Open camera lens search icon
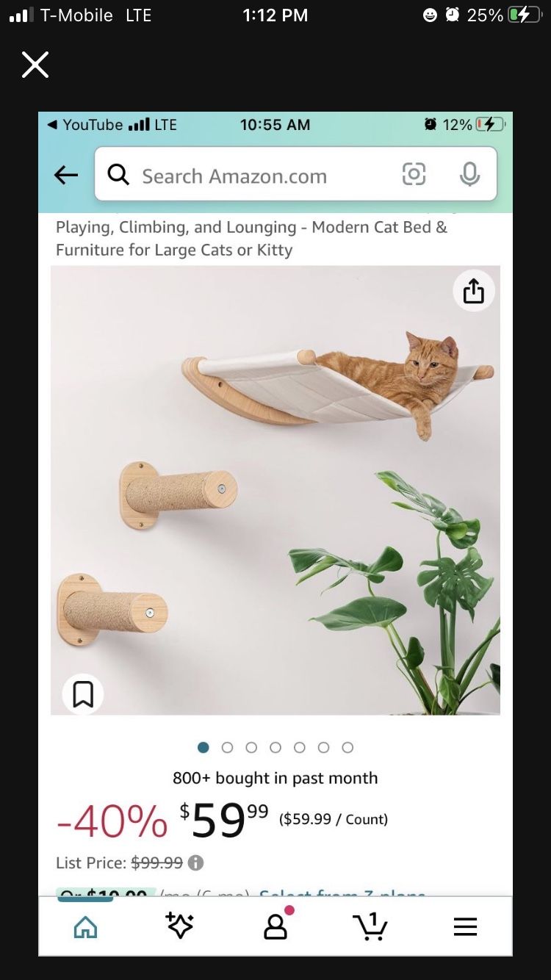 point(414,174)
